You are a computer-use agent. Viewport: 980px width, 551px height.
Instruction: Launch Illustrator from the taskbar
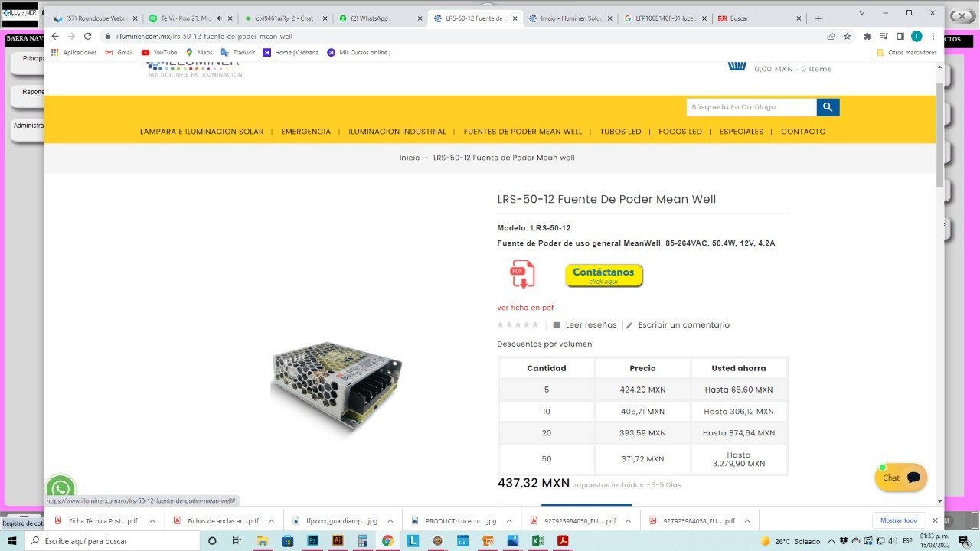tap(338, 541)
